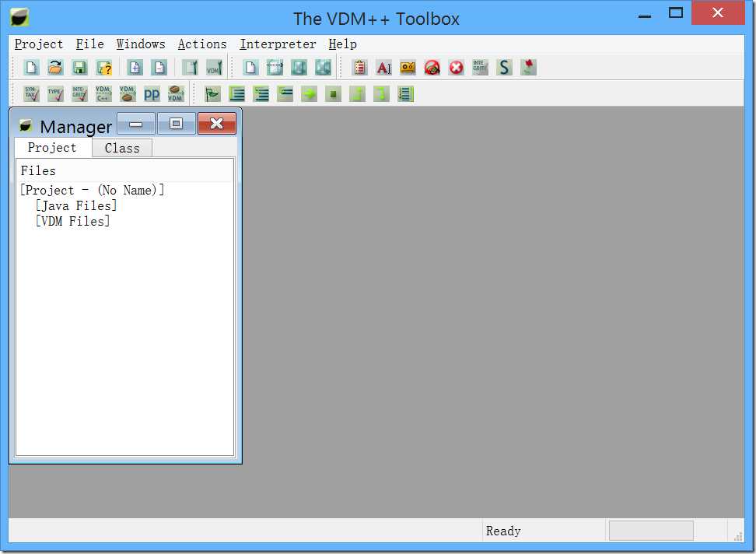The width and height of the screenshot is (756, 554).
Task: Click the VDM++ Toolbox title bar app icon
Action: coord(19,17)
